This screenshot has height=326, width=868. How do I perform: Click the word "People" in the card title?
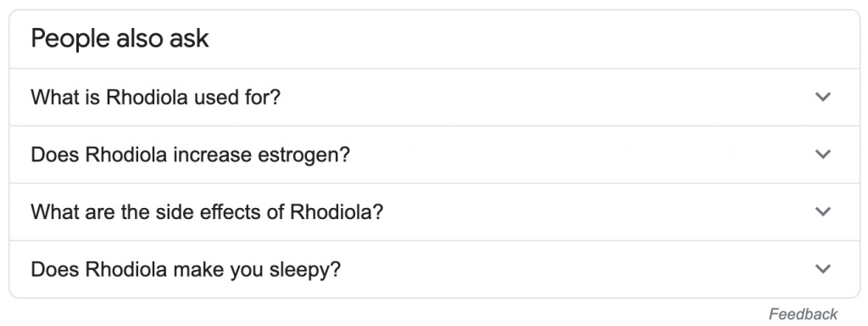tap(61, 40)
